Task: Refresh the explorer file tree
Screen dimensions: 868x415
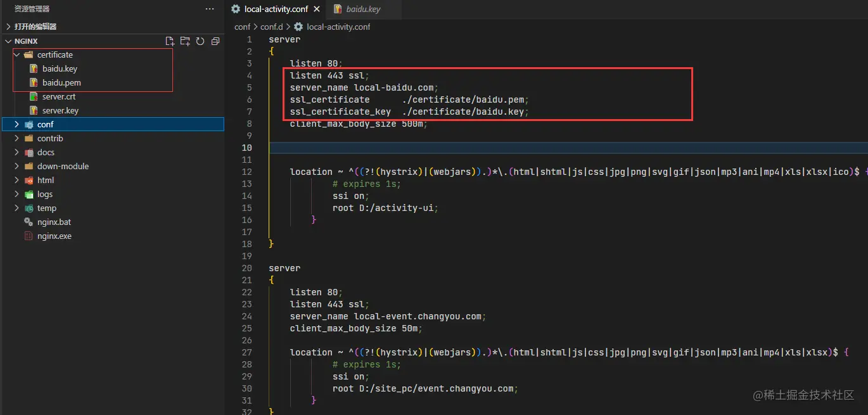Action: (x=200, y=41)
